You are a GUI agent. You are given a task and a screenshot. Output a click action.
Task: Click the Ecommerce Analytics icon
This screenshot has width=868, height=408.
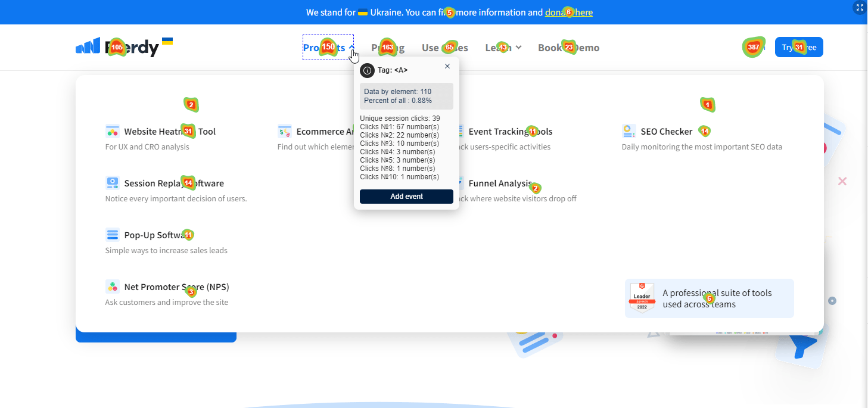tap(285, 132)
